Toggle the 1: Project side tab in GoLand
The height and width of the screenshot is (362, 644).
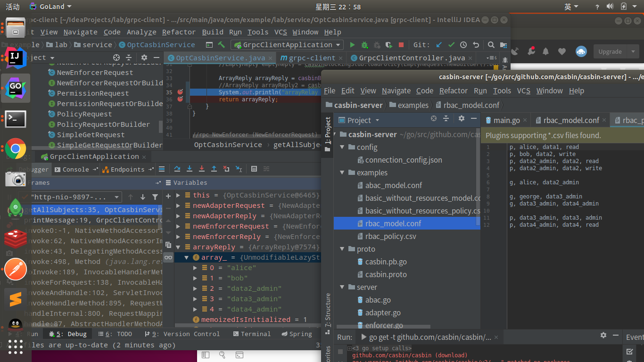click(328, 134)
